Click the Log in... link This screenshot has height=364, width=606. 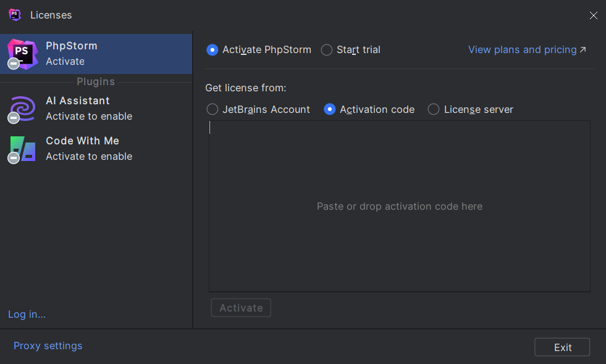click(27, 315)
